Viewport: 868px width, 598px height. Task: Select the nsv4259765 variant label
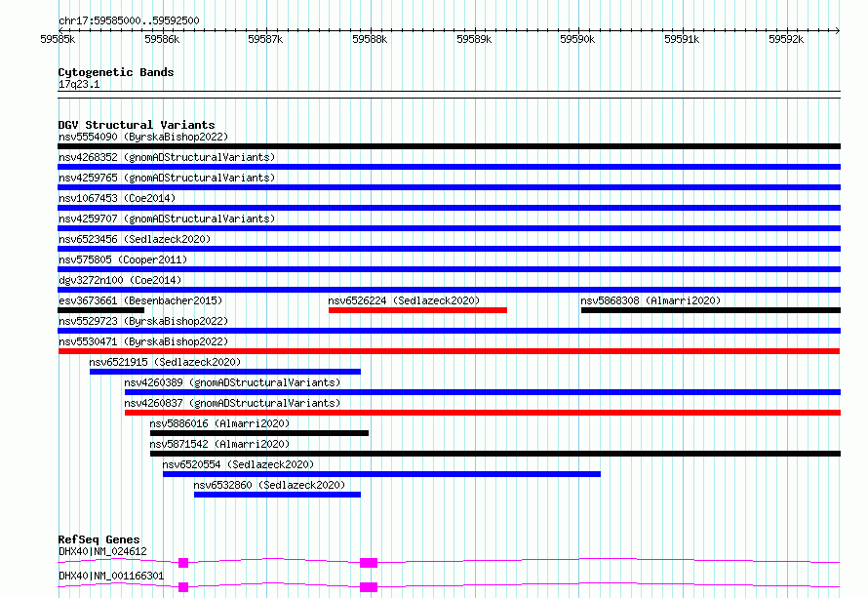click(x=167, y=178)
